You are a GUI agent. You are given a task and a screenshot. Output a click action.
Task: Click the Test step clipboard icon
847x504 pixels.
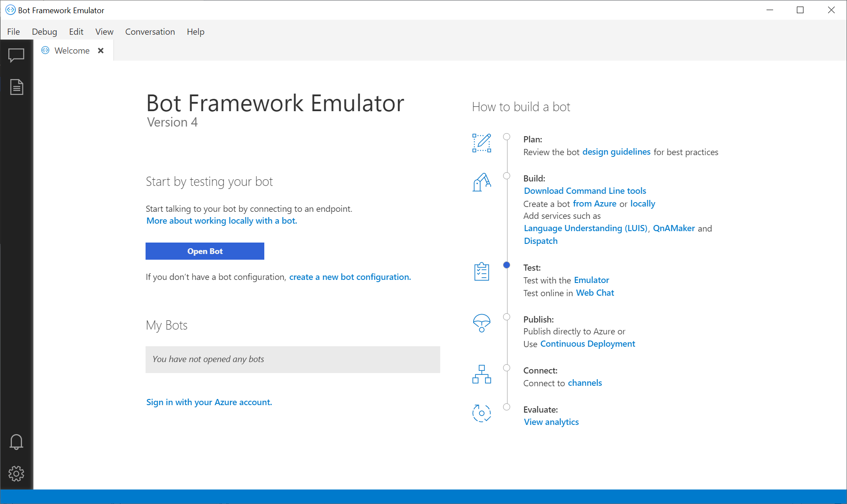point(482,272)
